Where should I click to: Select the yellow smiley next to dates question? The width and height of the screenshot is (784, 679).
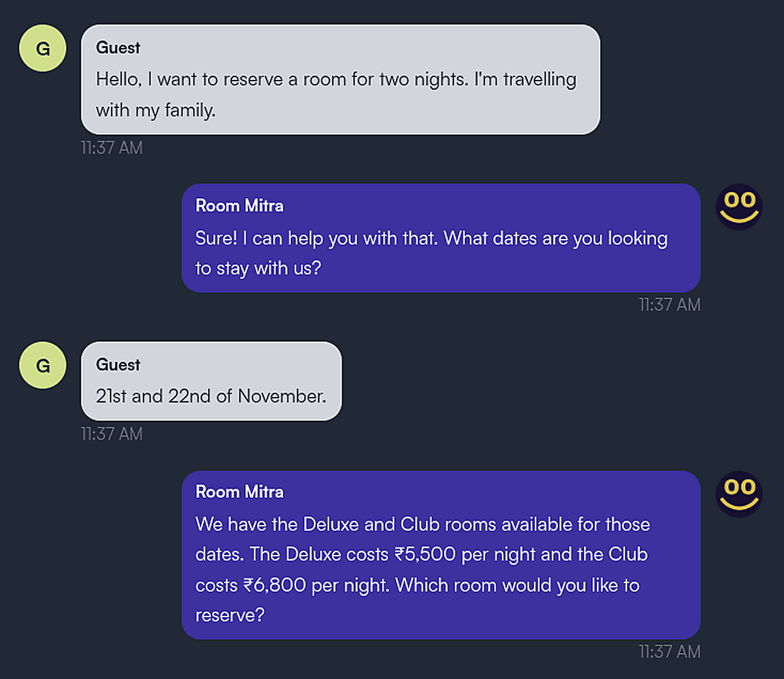pos(739,207)
